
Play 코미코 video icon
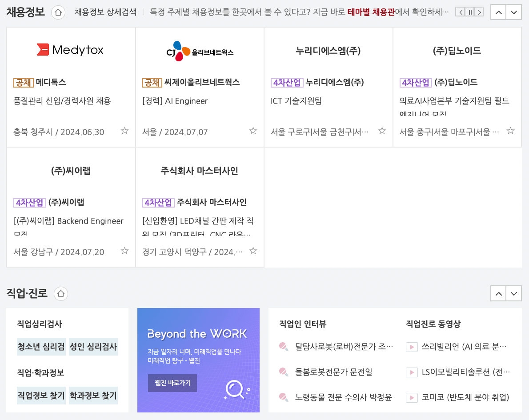pyautogui.click(x=412, y=398)
